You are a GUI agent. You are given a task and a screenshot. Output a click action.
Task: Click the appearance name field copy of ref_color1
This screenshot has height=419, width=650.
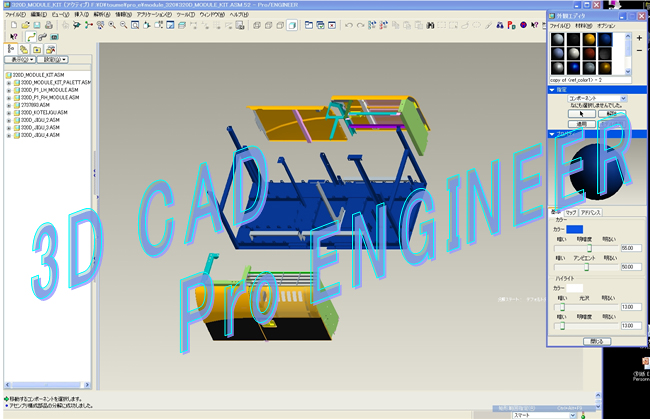(590, 80)
